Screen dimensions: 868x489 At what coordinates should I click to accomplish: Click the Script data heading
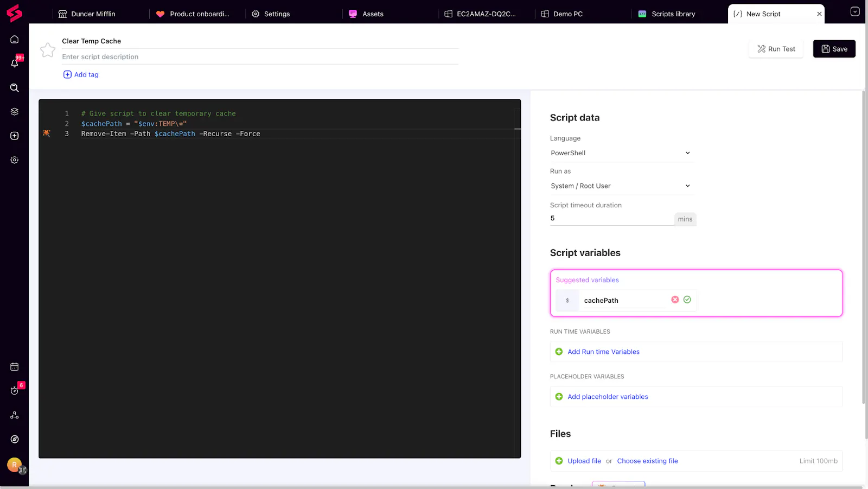click(575, 118)
